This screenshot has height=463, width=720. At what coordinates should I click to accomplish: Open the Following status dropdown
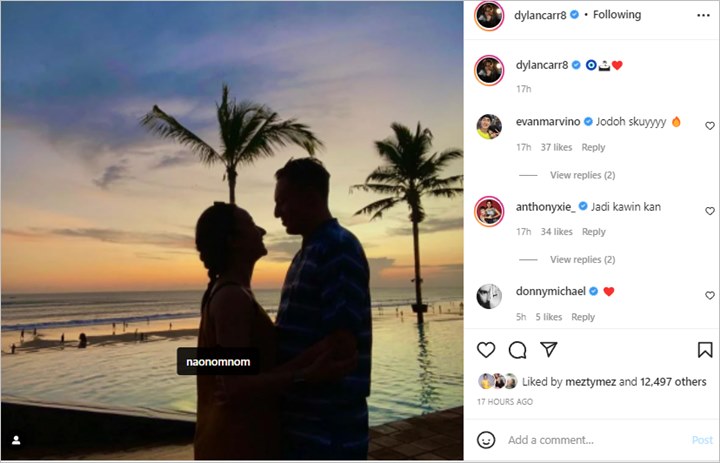617,15
